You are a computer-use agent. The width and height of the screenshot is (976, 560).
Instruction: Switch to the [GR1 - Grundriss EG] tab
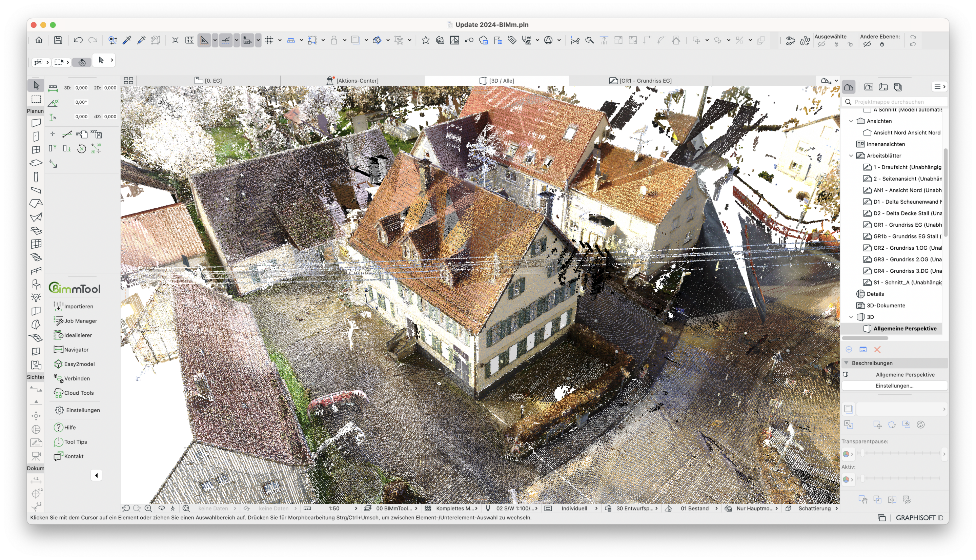(640, 80)
